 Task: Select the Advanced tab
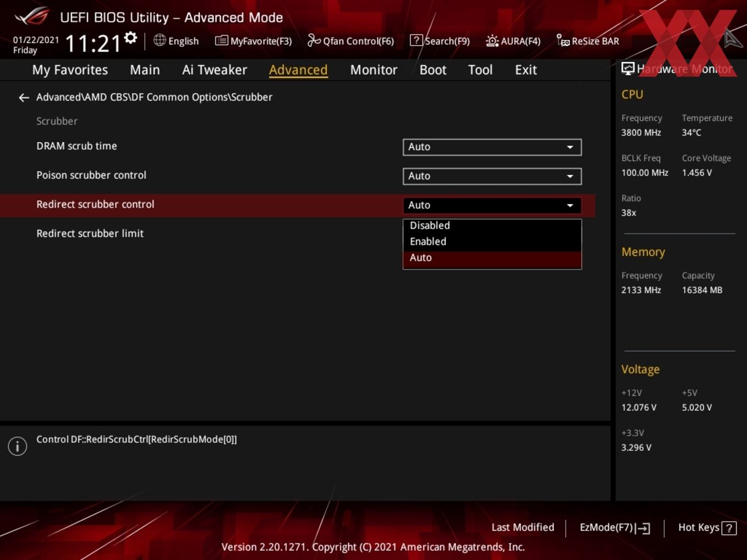(x=298, y=70)
